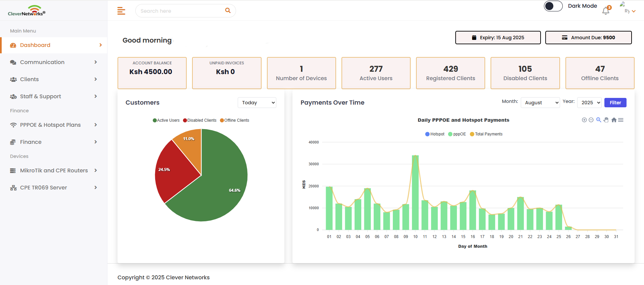Open the notifications bell
Viewport: 644px width, 285px height.
point(606,11)
